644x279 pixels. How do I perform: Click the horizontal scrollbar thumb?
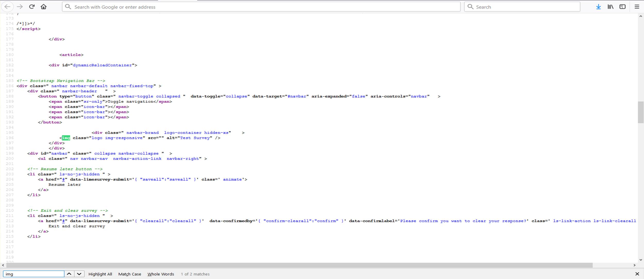(x=299, y=265)
